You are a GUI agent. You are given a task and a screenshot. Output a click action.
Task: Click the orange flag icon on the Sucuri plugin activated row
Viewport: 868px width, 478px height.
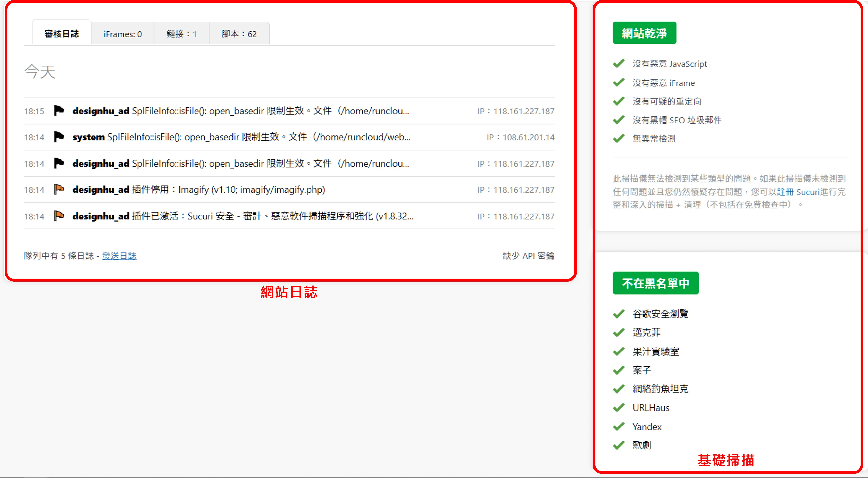point(59,216)
